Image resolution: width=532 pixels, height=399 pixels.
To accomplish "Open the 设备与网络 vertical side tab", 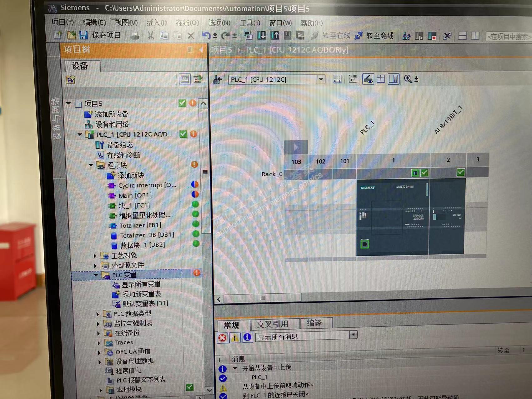I will [55, 119].
